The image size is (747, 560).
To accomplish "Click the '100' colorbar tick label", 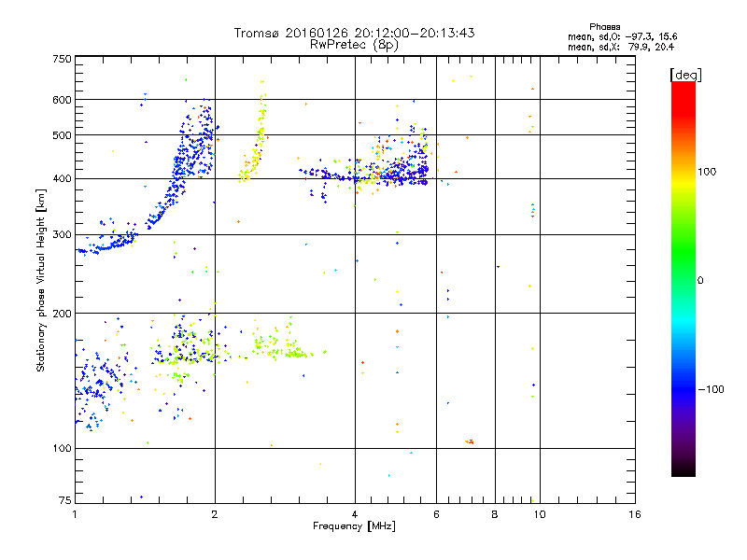I will click(707, 172).
